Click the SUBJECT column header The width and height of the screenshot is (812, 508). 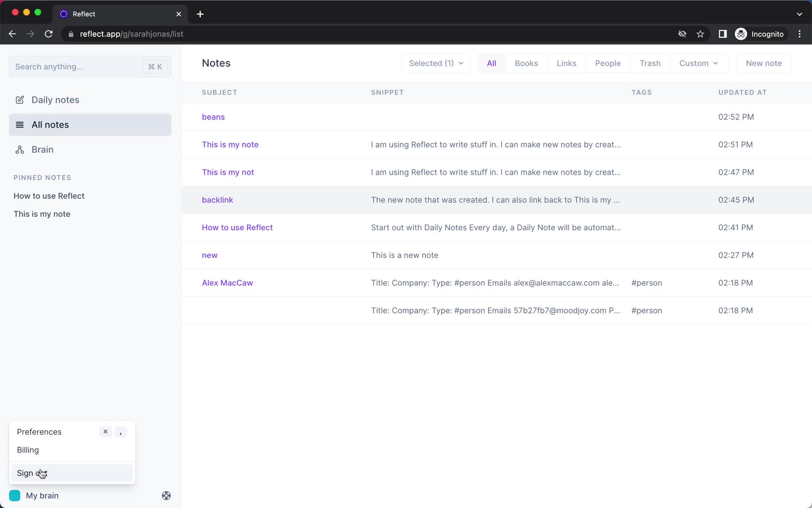click(219, 92)
